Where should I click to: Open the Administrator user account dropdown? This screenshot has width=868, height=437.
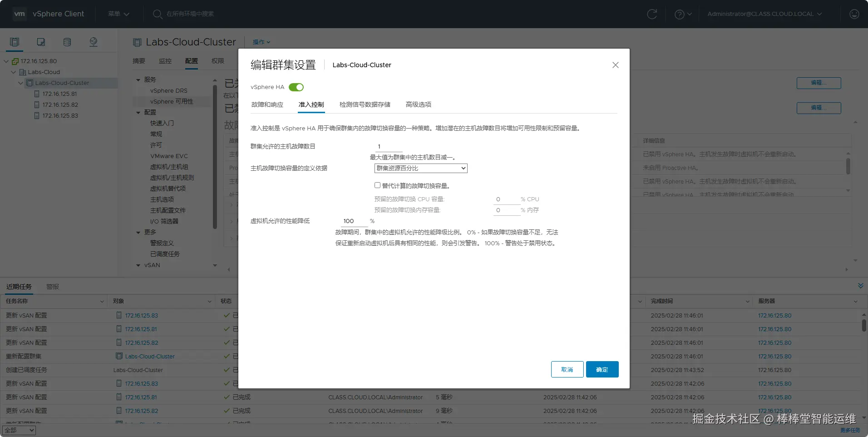point(764,14)
